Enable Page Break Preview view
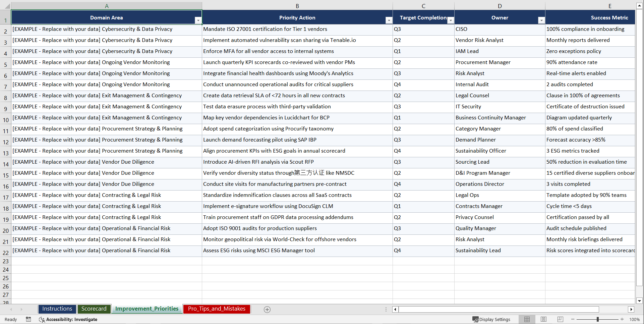This screenshot has width=644, height=324. tap(560, 319)
